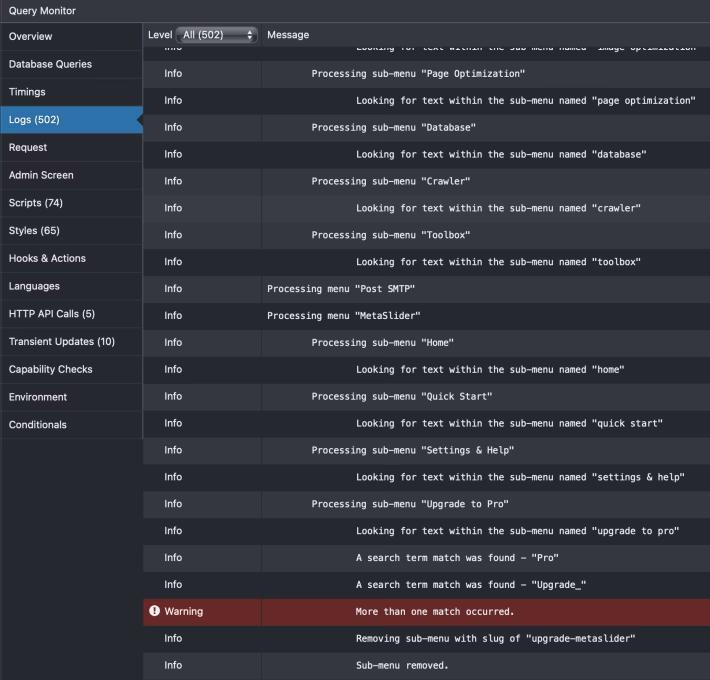Open the Overview panel
The image size is (710, 680).
tap(30, 36)
